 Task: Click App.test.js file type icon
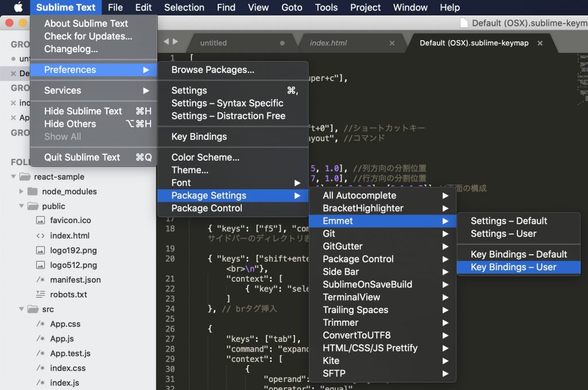point(41,353)
